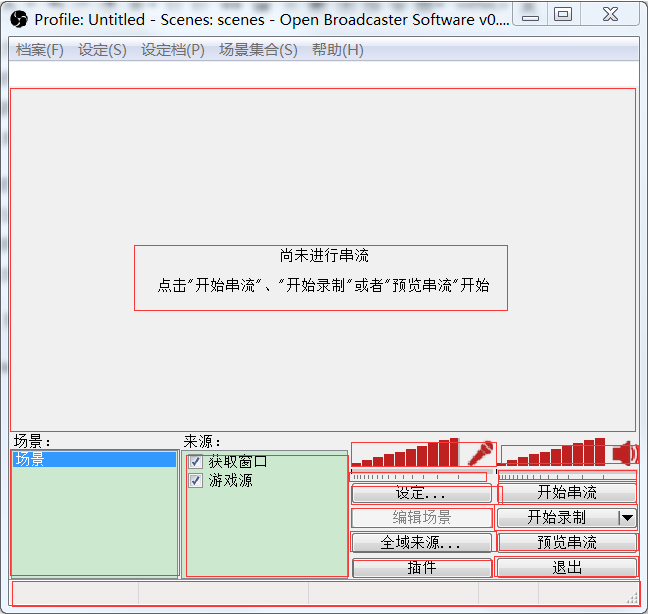648x614 pixels.
Task: Open the 场景集合(S) menu
Action: pyautogui.click(x=258, y=50)
